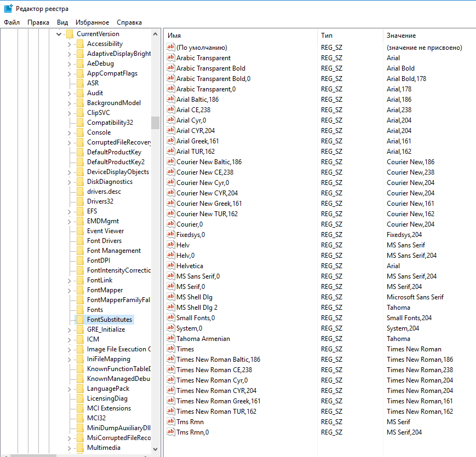Expand the LanguagePack key arrow
The image size is (476, 457).
coord(69,389)
